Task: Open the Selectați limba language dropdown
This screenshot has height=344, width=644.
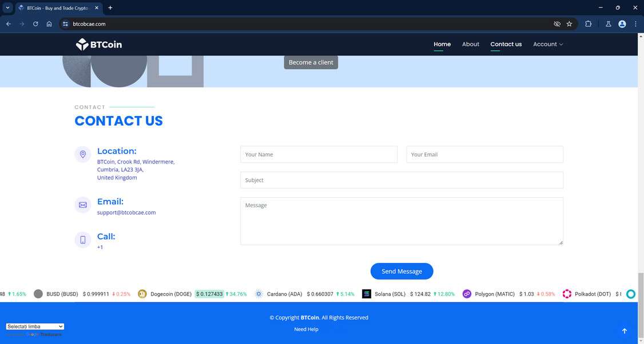Action: pyautogui.click(x=34, y=326)
